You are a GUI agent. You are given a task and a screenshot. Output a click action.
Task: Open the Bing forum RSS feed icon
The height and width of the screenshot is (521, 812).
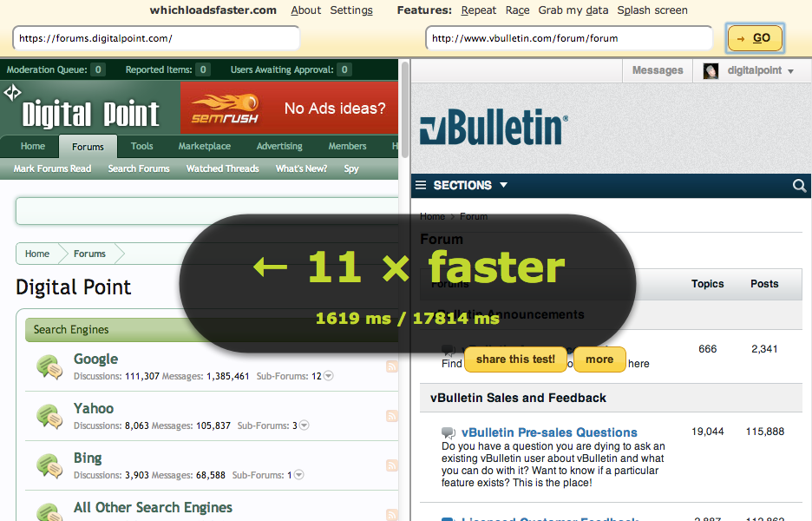coord(392,465)
